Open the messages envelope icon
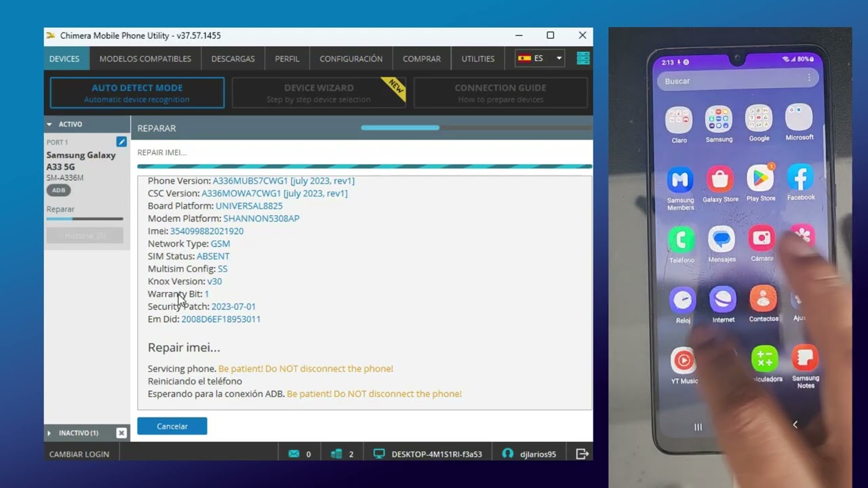This screenshot has width=868, height=488. [x=294, y=454]
